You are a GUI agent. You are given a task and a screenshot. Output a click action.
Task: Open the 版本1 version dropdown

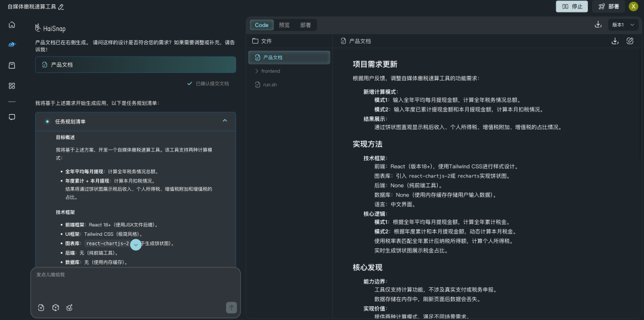pyautogui.click(x=624, y=24)
